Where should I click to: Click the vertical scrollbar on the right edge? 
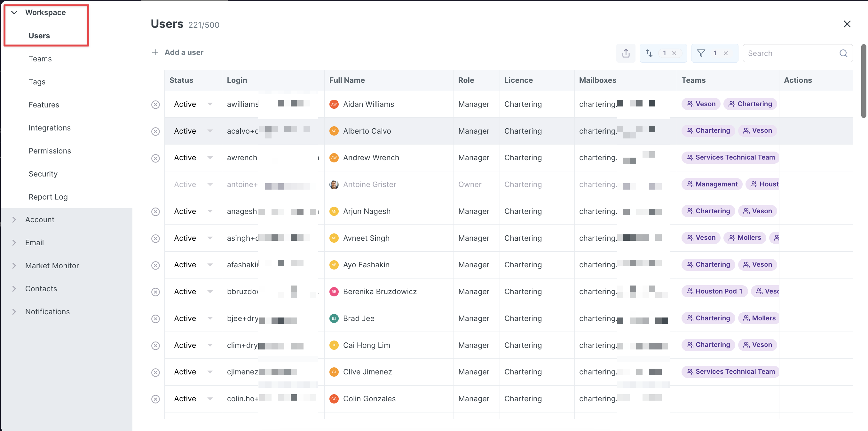point(863,81)
